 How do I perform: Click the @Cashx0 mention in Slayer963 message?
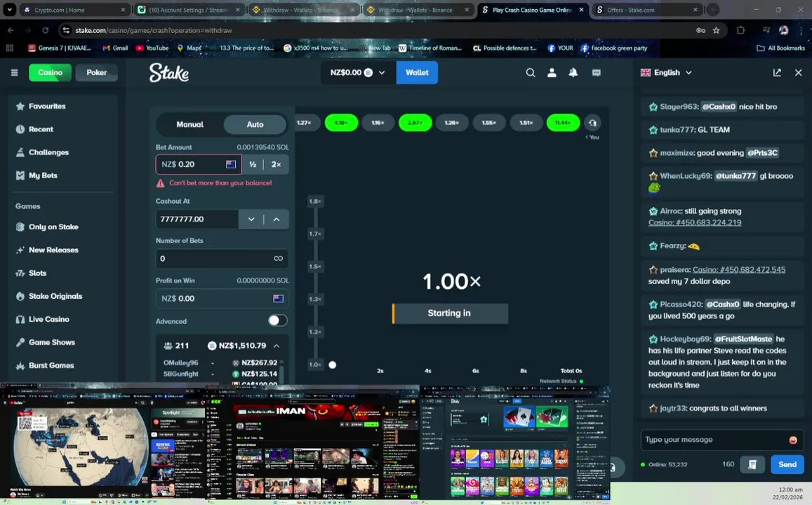click(x=718, y=107)
